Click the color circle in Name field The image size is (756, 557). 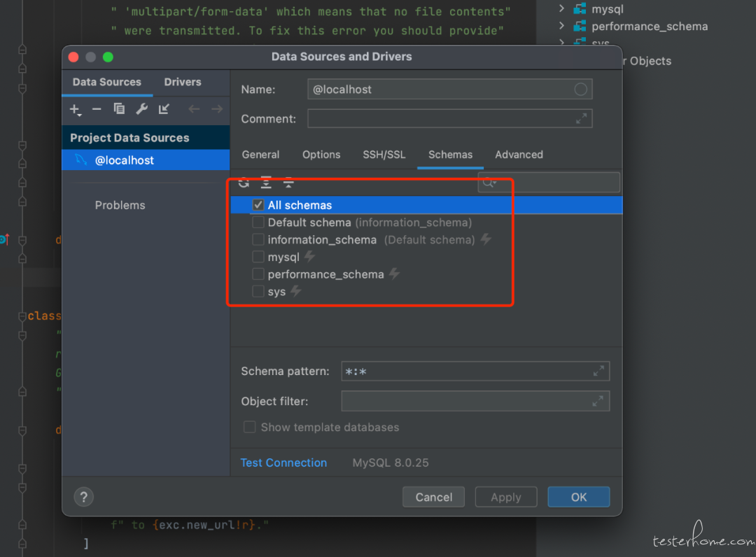click(x=580, y=89)
